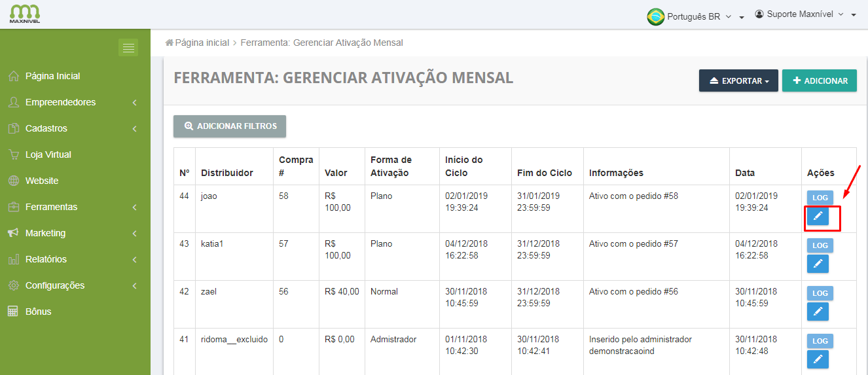Click the Distribuidor column header
The width and height of the screenshot is (868, 375).
226,173
